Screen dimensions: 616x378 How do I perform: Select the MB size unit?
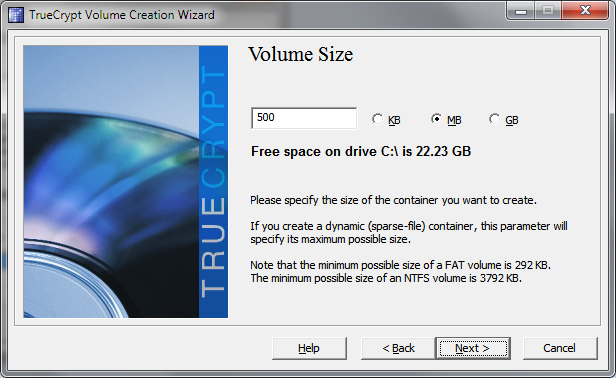(x=446, y=119)
